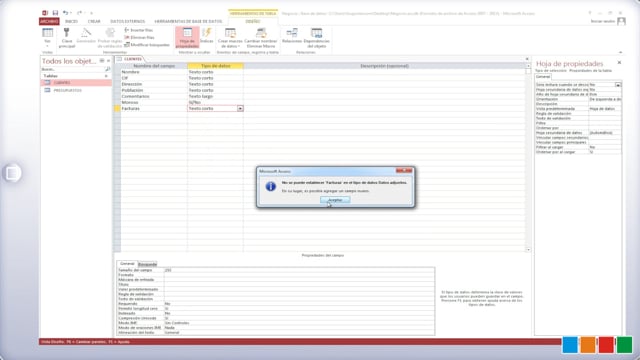Click Probar reglas de validación icon
Image resolution: width=640 pixels, height=360 pixels.
(110, 38)
